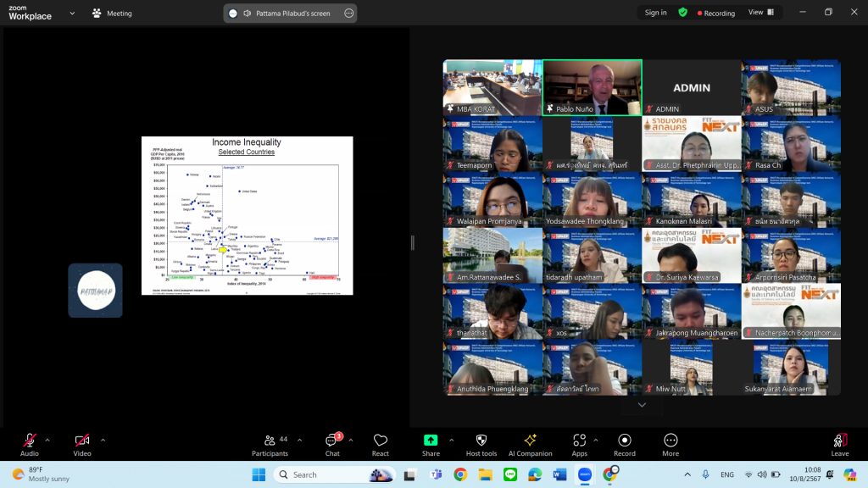Viewport: 868px width, 488px height.
Task: Select Pablo Nuño's video thumbnail
Action: point(592,87)
